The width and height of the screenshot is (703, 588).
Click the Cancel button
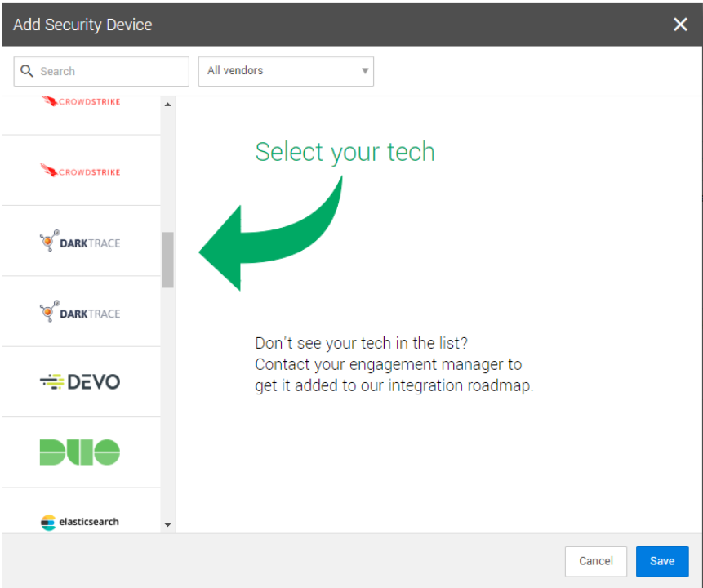pyautogui.click(x=595, y=561)
